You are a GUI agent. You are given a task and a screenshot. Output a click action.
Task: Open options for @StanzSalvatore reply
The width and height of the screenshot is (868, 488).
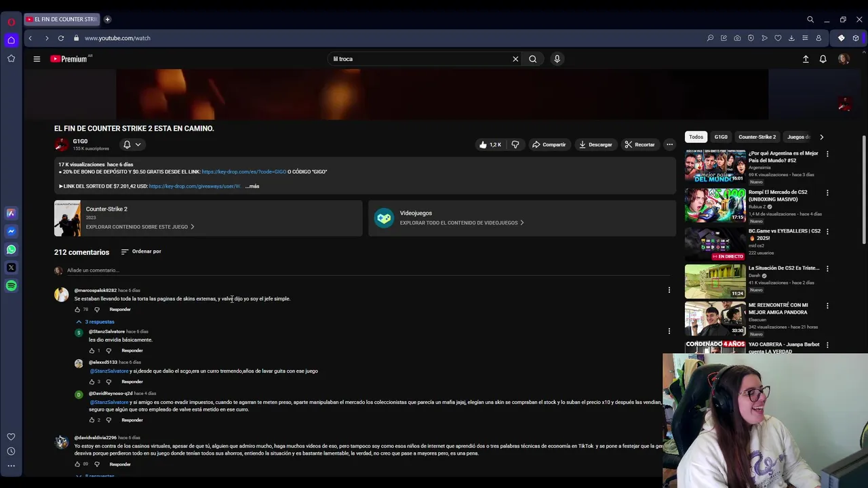669,332
